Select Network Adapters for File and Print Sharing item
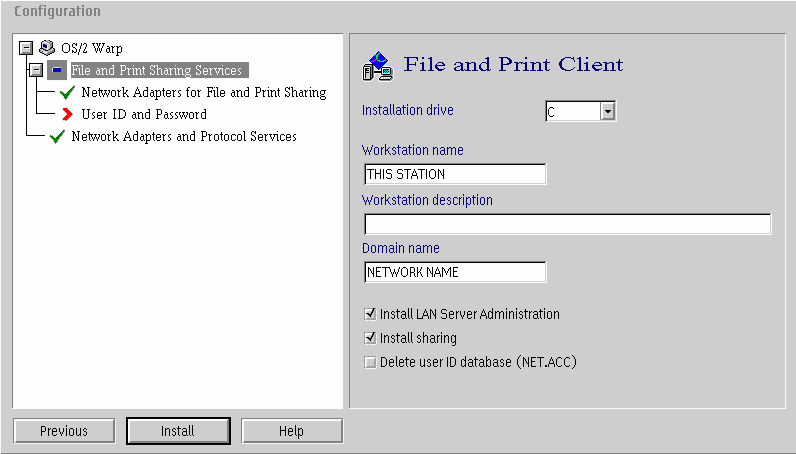Screen dimensions: 796x454 tap(204, 92)
